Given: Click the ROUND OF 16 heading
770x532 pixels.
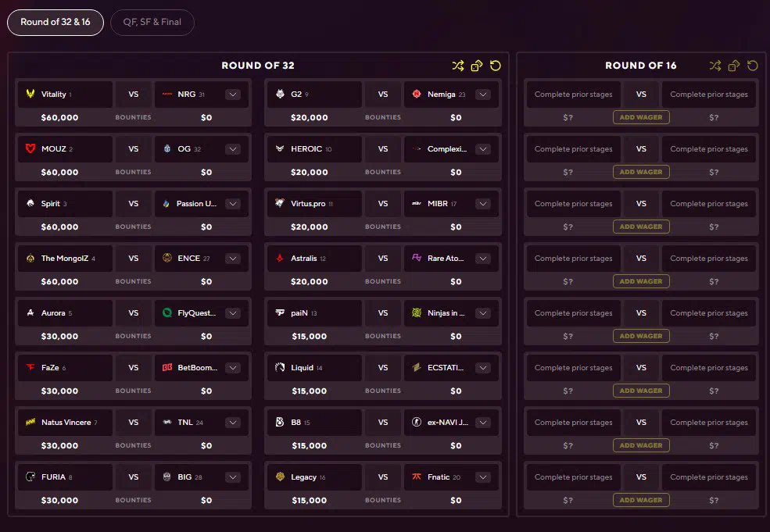Looking at the screenshot, I should click(x=641, y=66).
